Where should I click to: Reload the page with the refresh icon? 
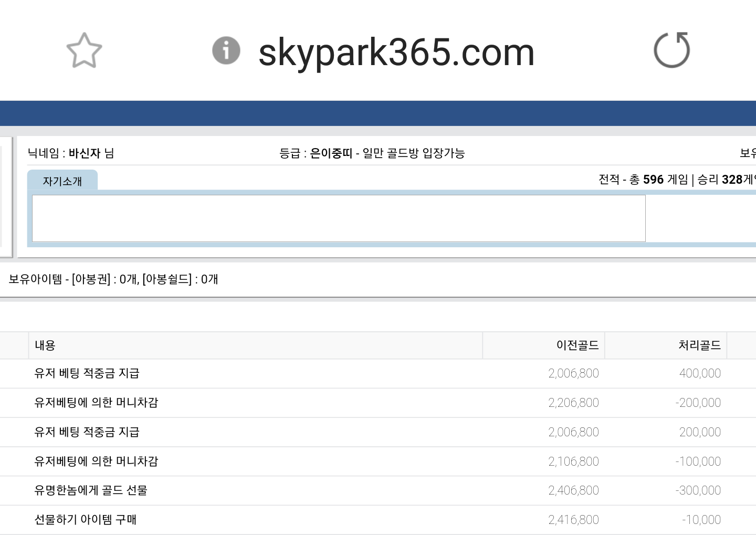[x=671, y=51]
